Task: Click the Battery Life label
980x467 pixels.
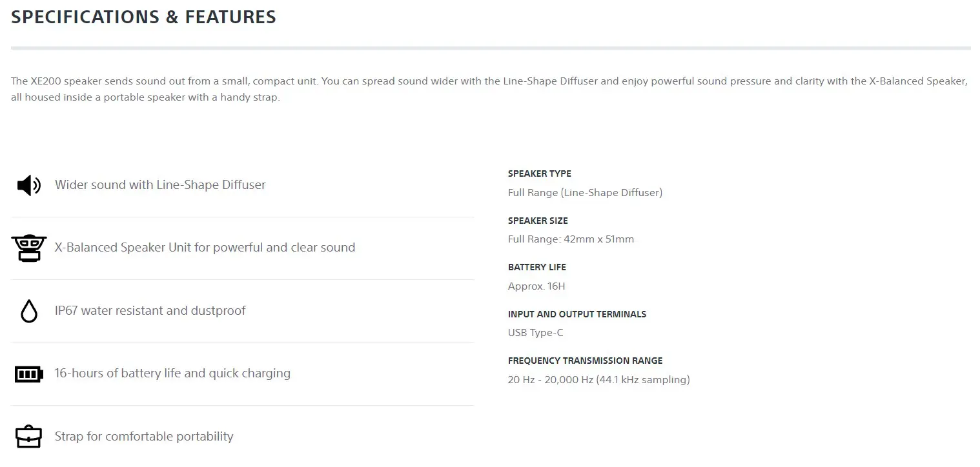Action: point(536,267)
